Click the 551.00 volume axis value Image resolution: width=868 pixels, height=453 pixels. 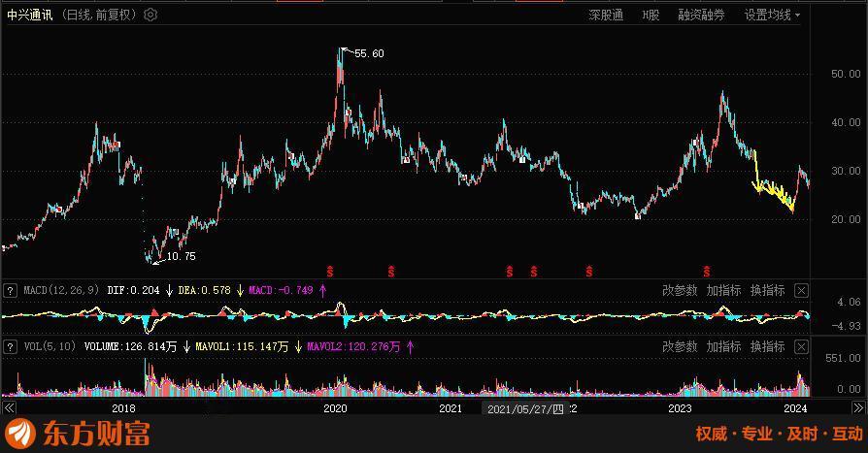[x=843, y=358]
